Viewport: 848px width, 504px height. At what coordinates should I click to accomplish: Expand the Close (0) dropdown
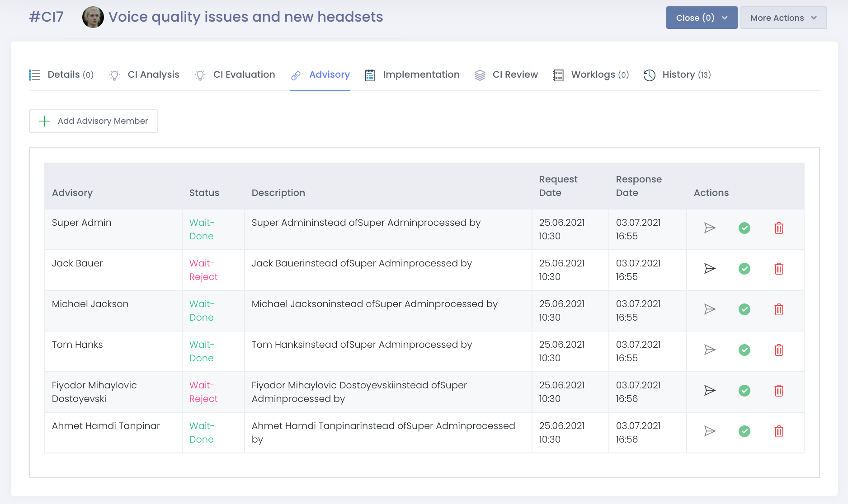pos(702,18)
